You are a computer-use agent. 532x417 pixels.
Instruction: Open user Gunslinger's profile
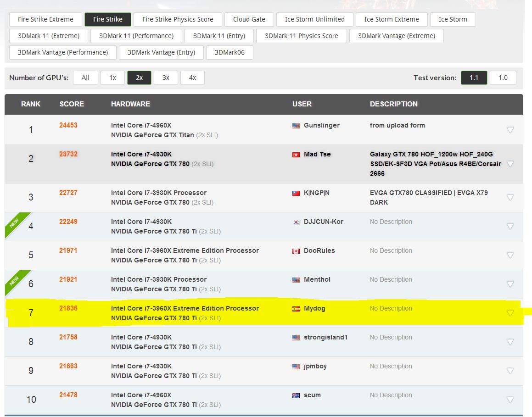322,125
